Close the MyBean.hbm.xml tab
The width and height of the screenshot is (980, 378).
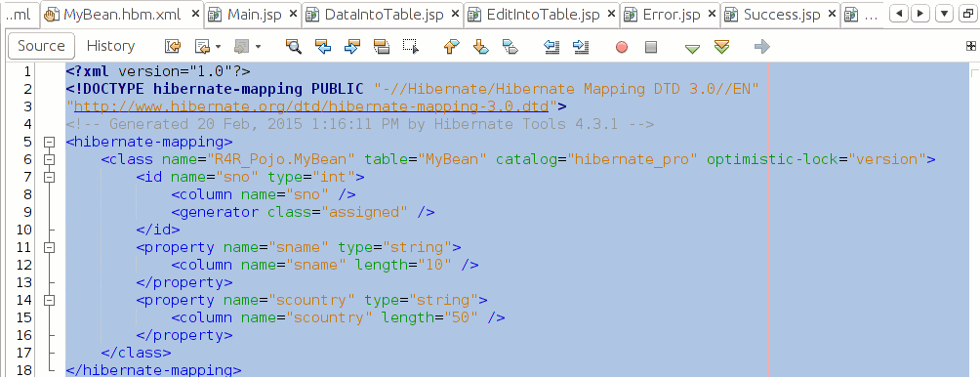click(195, 15)
